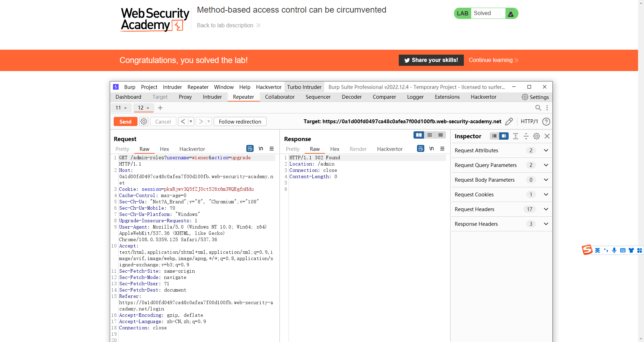644x342 pixels.
Task: Go forward to next request with right arrow
Action: click(201, 121)
